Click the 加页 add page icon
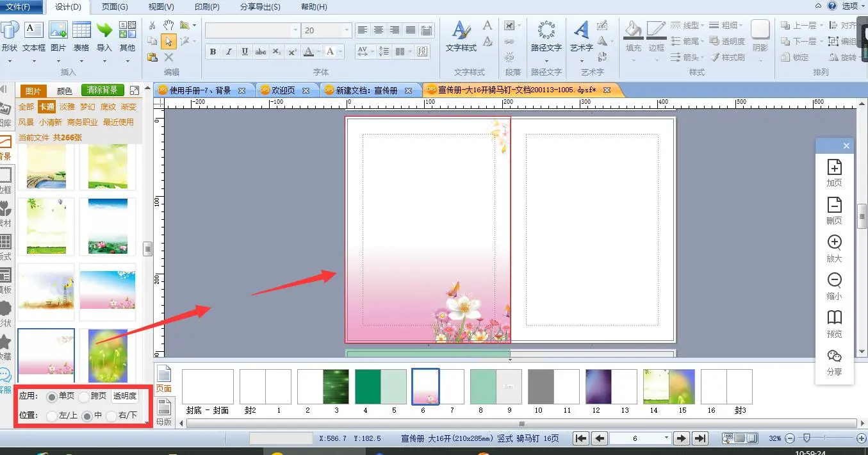 (x=834, y=172)
